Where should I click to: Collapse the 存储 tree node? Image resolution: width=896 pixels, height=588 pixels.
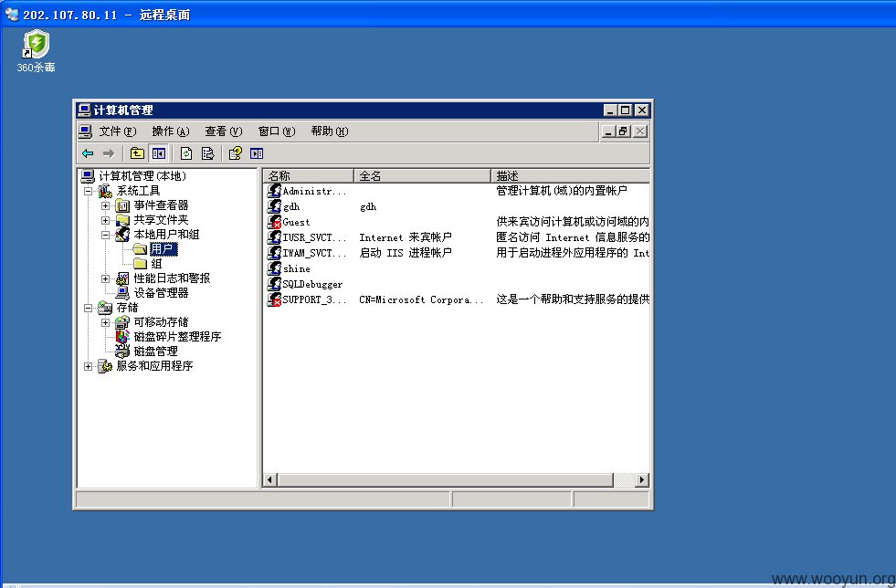[x=88, y=308]
